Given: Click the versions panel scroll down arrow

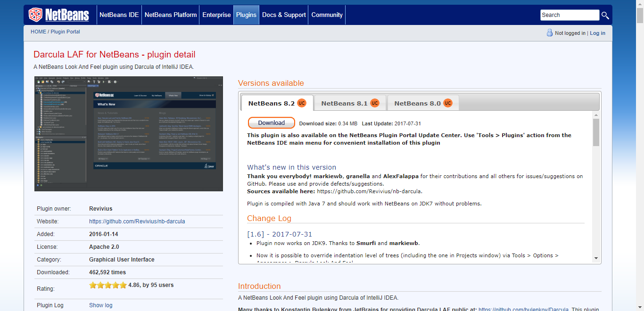Looking at the screenshot, I should coord(596,258).
